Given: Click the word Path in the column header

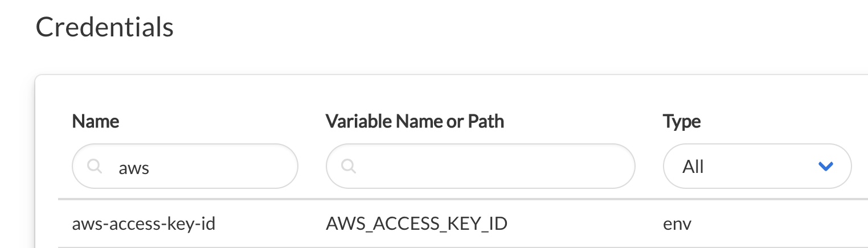Looking at the screenshot, I should 485,121.
